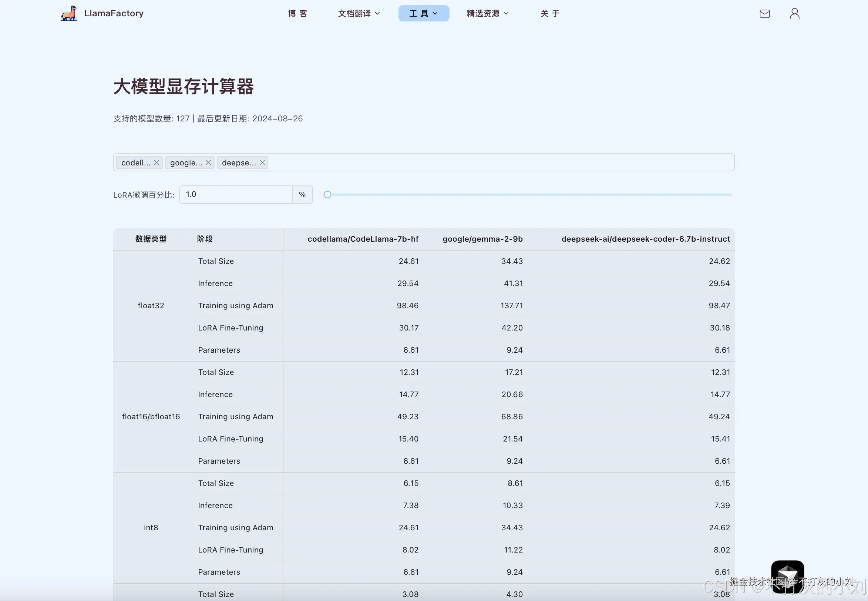Click the 30.17 CodeLlama LoRA value
Viewport: 868px width, 601px height.
click(x=409, y=328)
